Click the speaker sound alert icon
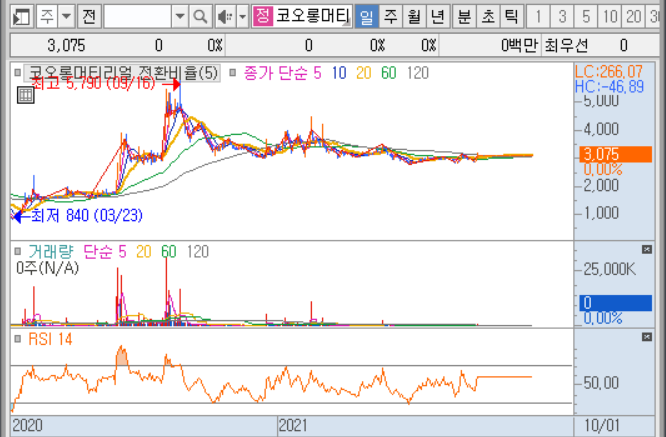The width and height of the screenshot is (666, 437). [x=225, y=17]
